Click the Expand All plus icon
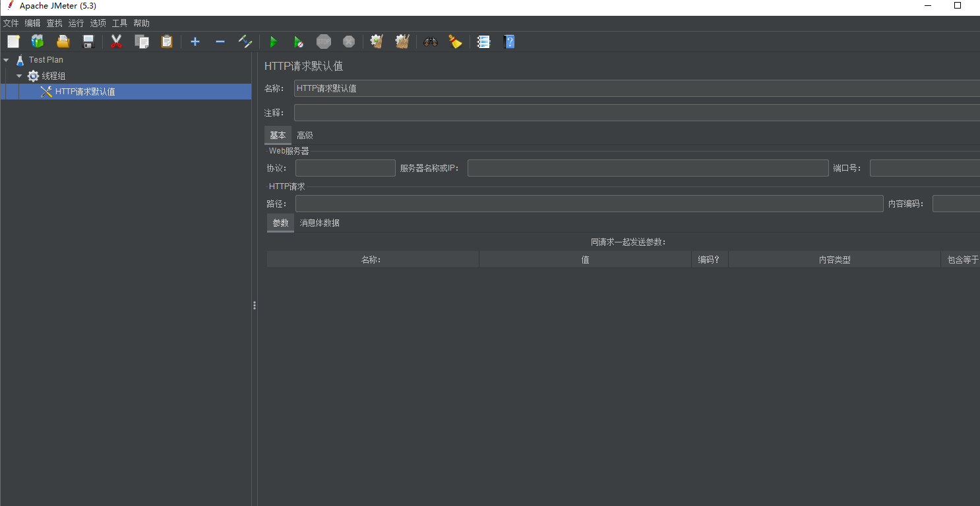This screenshot has height=506, width=980. click(x=195, y=42)
